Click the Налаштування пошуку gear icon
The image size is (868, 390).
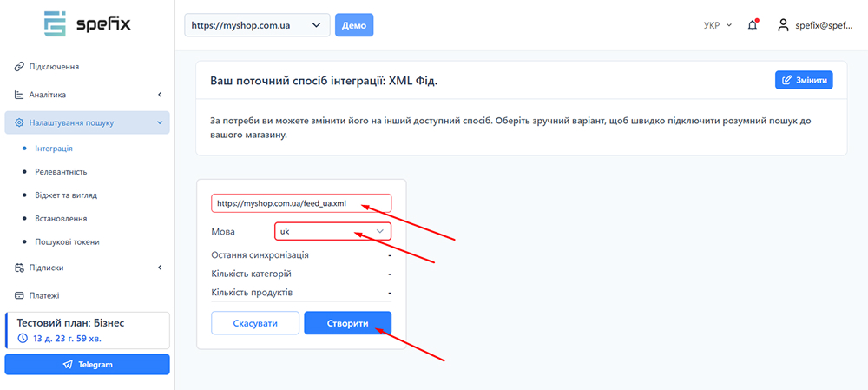point(19,122)
